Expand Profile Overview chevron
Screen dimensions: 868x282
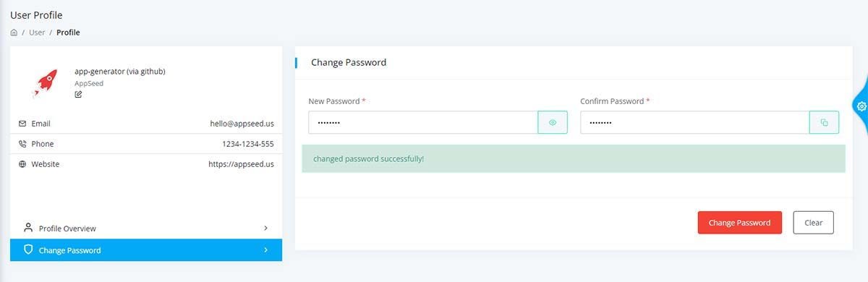pyautogui.click(x=265, y=228)
